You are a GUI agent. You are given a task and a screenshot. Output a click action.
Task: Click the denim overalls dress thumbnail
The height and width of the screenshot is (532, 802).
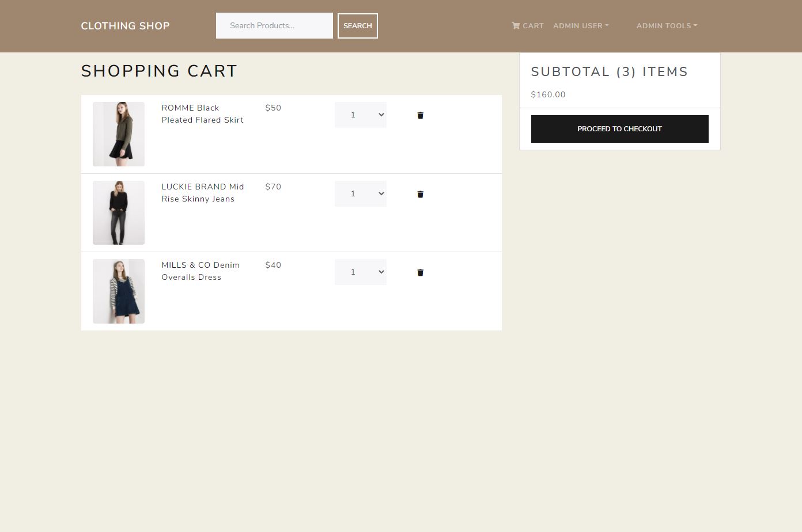point(119,291)
